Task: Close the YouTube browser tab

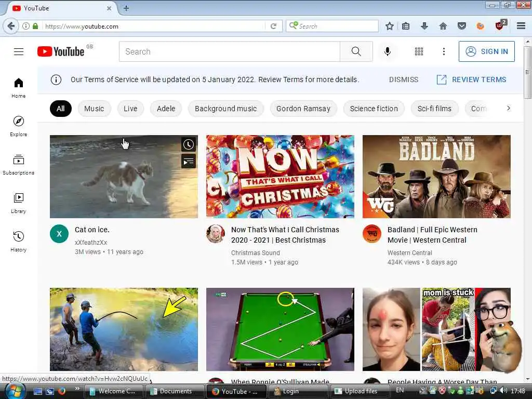Action: pyautogui.click(x=109, y=8)
